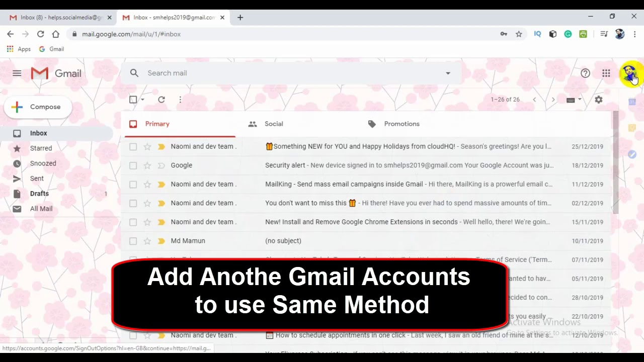Open the Keep side panel icon

tap(632, 128)
